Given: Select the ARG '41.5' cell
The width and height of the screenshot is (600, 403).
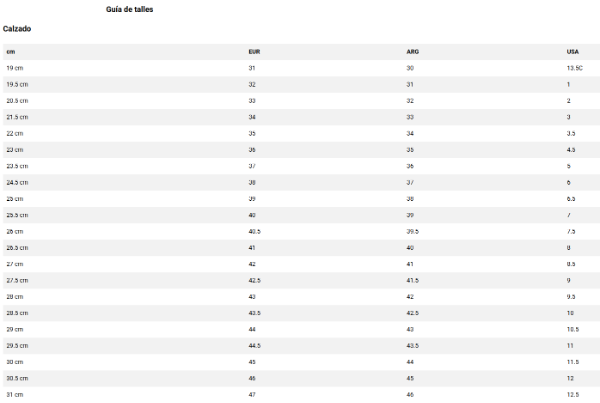Looking at the screenshot, I should point(412,280).
